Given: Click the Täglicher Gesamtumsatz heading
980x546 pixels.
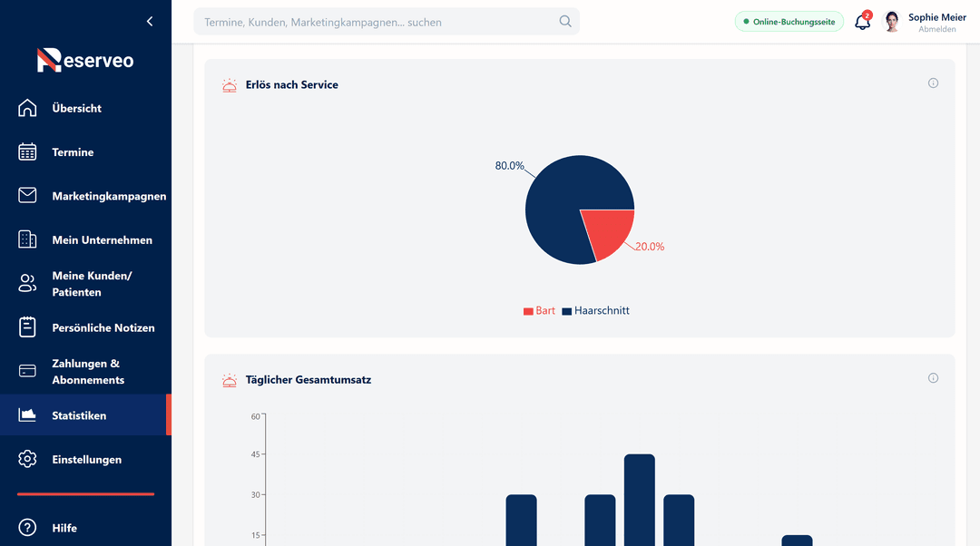Looking at the screenshot, I should (309, 380).
